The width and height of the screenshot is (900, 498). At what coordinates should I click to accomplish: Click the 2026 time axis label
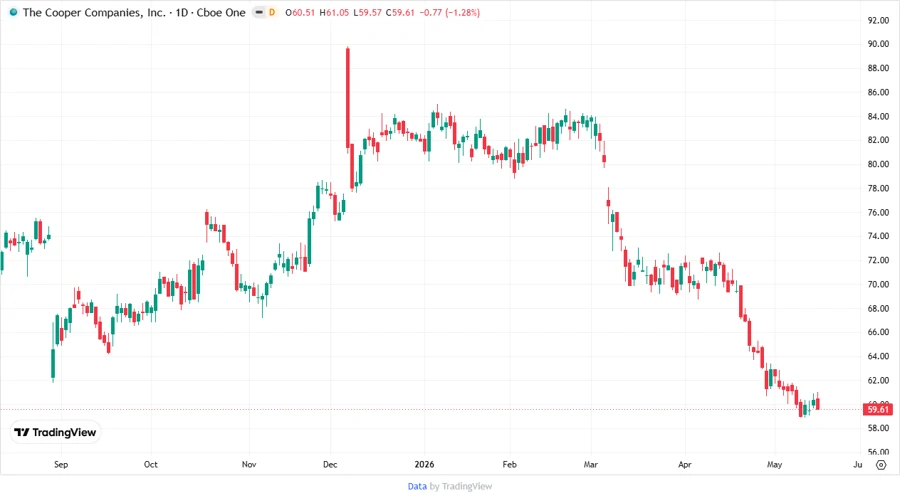click(x=424, y=464)
